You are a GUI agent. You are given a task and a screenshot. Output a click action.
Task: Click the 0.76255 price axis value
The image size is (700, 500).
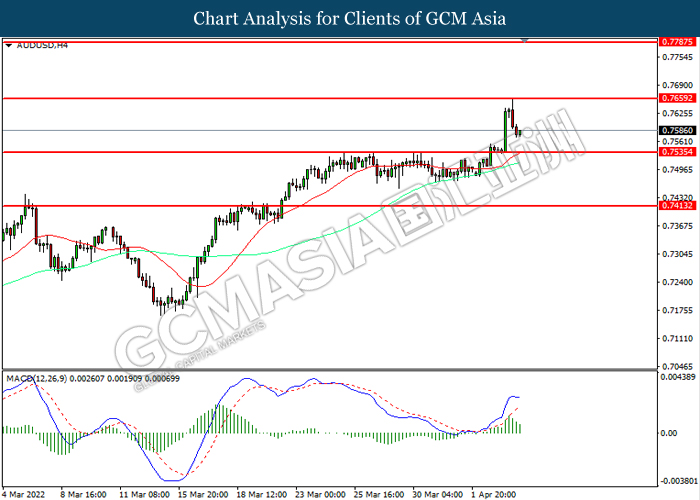pyautogui.click(x=678, y=113)
